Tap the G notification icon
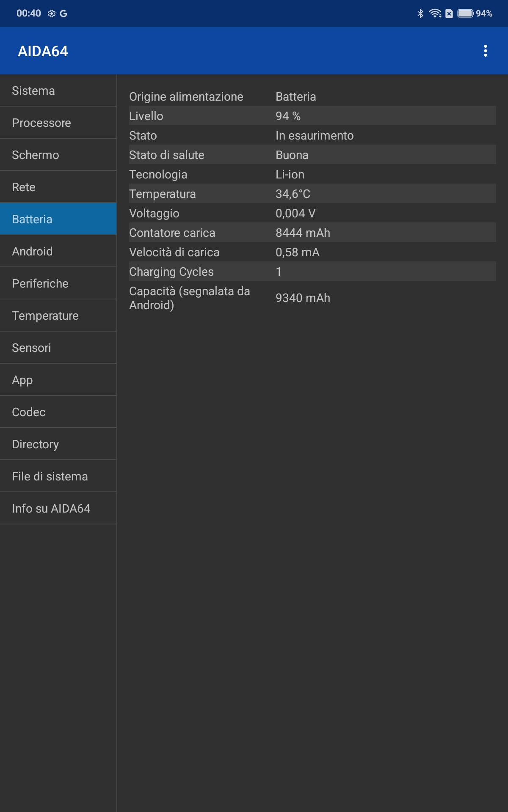 (x=63, y=14)
